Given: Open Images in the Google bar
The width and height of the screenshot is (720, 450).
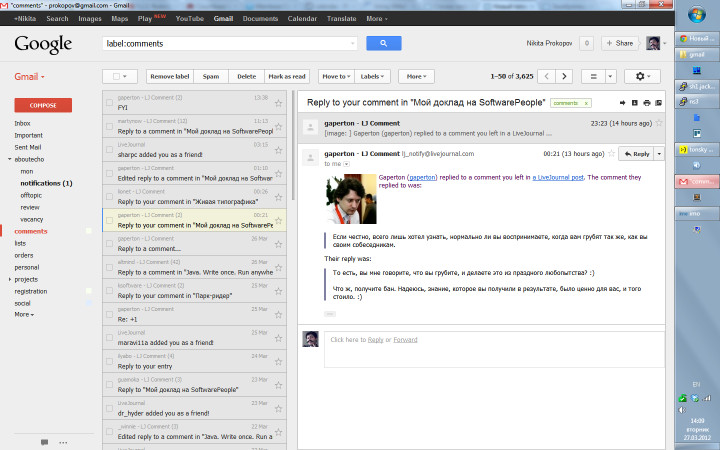Looking at the screenshot, I should click(90, 18).
